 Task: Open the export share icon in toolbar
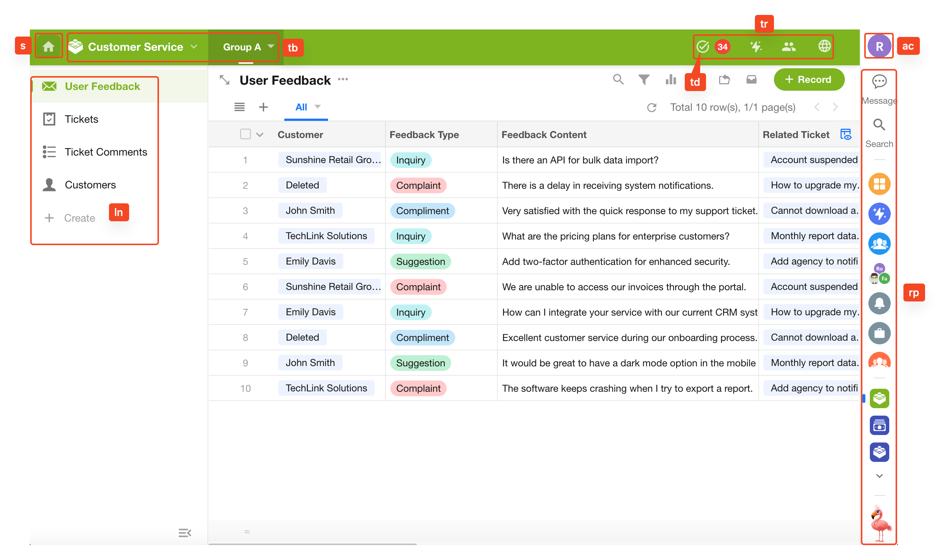[x=724, y=79]
